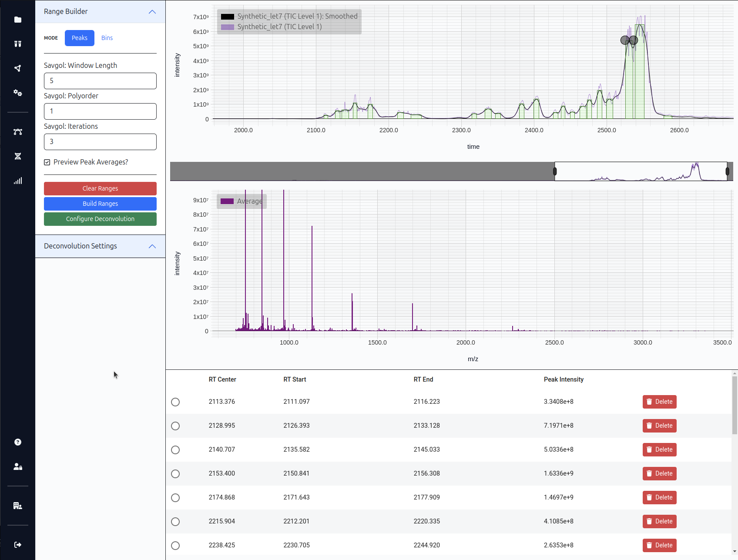Screen dimensions: 738x560
Task: Click the sign-out arrow icon
Action: pyautogui.click(x=18, y=545)
